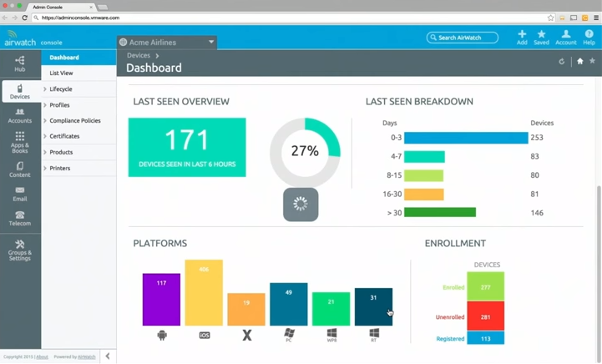The image size is (602, 364).
Task: Click the 4-7 days teal bar
Action: (x=424, y=157)
